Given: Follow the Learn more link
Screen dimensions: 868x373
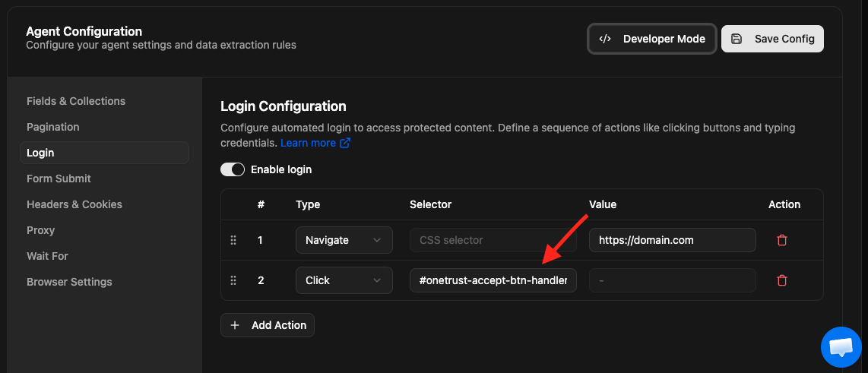Looking at the screenshot, I should 308,143.
